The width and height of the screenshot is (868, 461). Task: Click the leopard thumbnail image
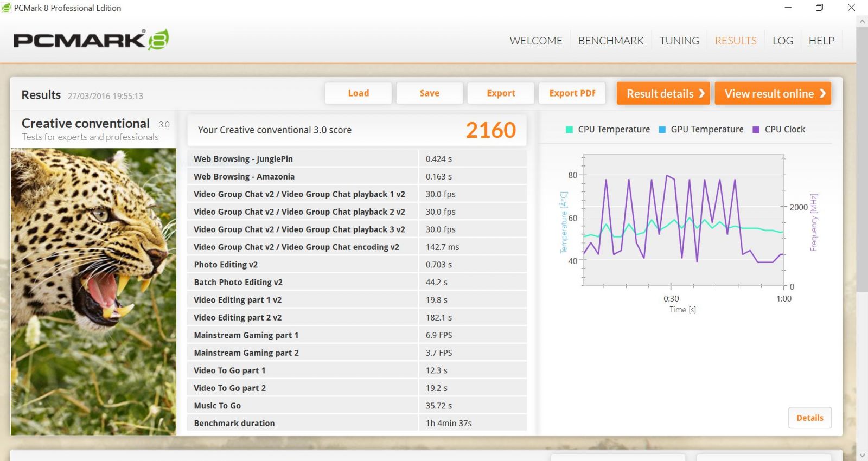(93, 291)
